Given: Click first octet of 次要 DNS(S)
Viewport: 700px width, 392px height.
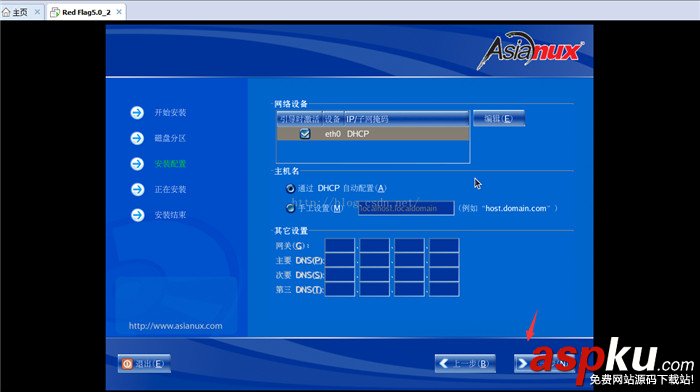Looking at the screenshot, I should pyautogui.click(x=340, y=275).
